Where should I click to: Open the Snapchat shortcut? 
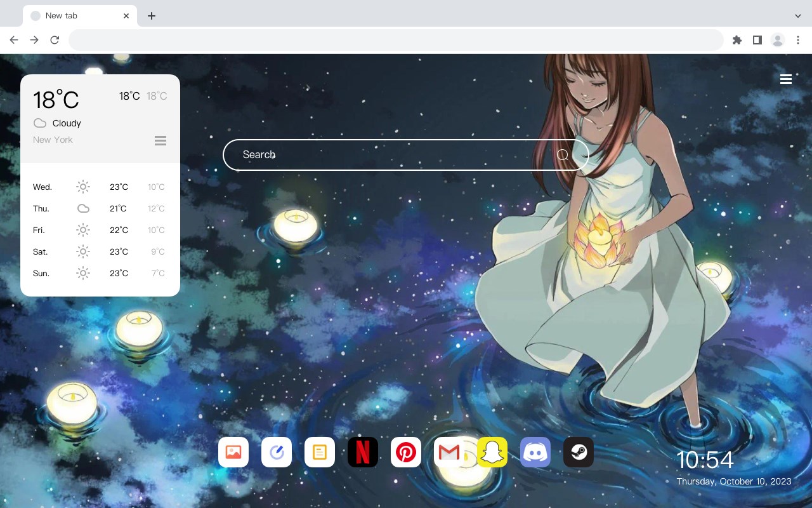point(492,452)
